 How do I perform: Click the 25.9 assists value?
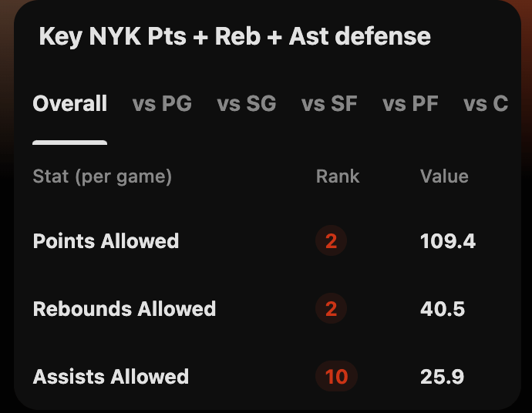443,377
